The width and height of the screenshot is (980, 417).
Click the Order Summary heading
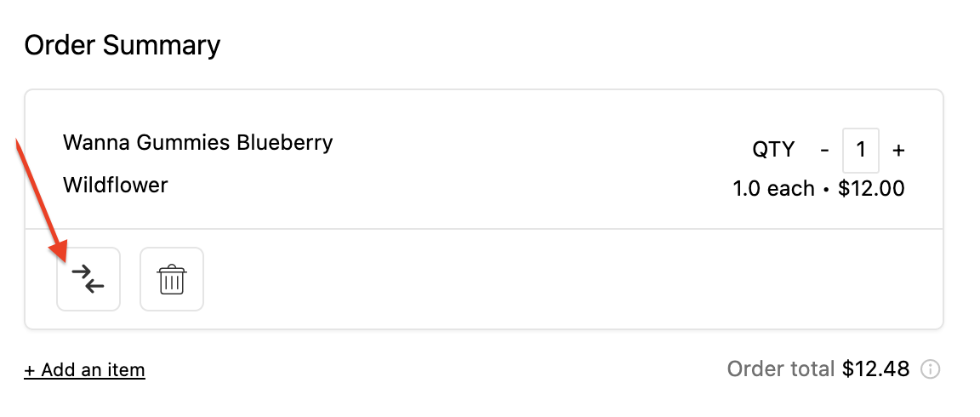click(122, 46)
